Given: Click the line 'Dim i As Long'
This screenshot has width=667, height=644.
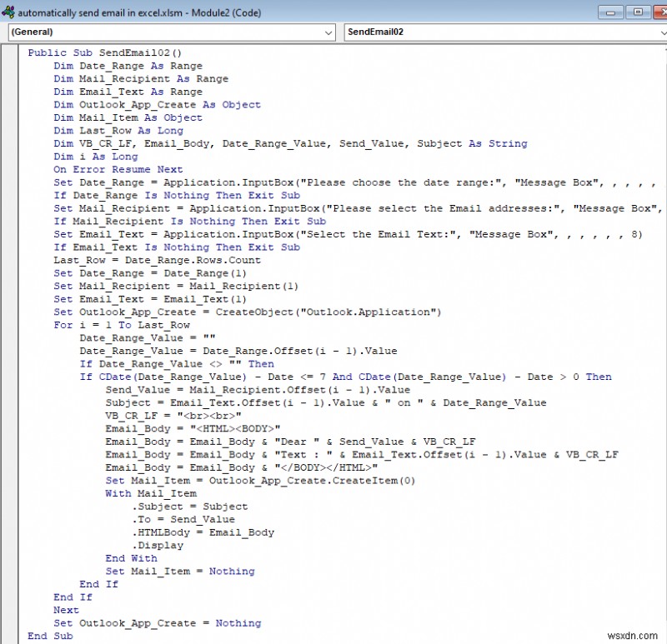Looking at the screenshot, I should [96, 157].
